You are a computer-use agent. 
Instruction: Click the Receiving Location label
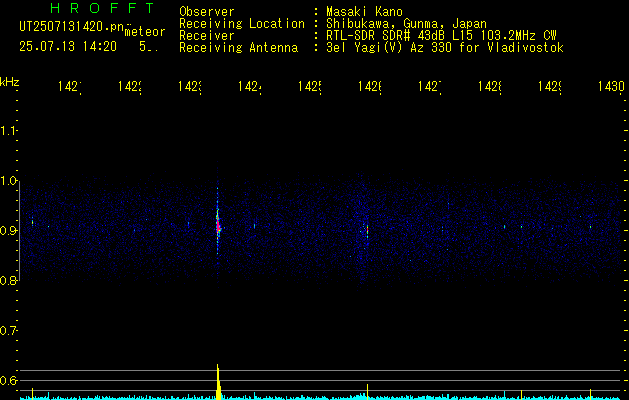tap(242, 24)
